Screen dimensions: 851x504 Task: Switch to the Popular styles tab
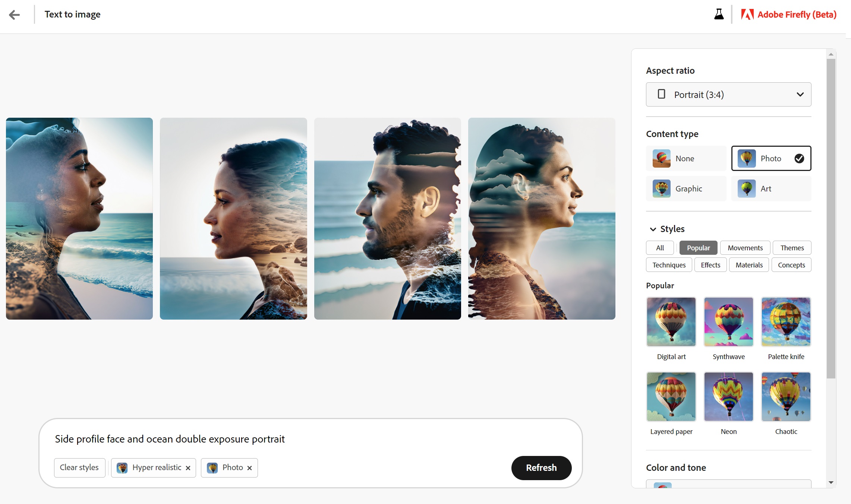pos(698,247)
